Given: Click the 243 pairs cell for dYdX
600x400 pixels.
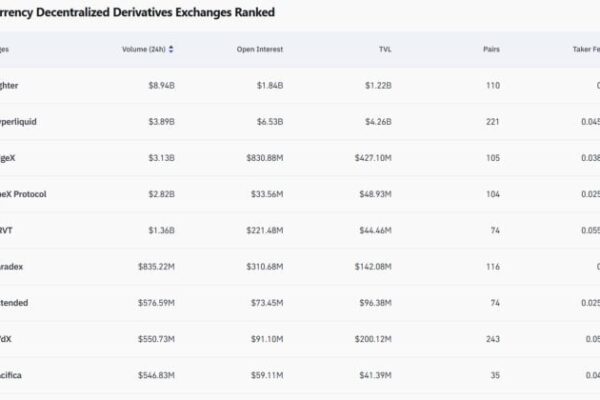Looking at the screenshot, I should (492, 339).
